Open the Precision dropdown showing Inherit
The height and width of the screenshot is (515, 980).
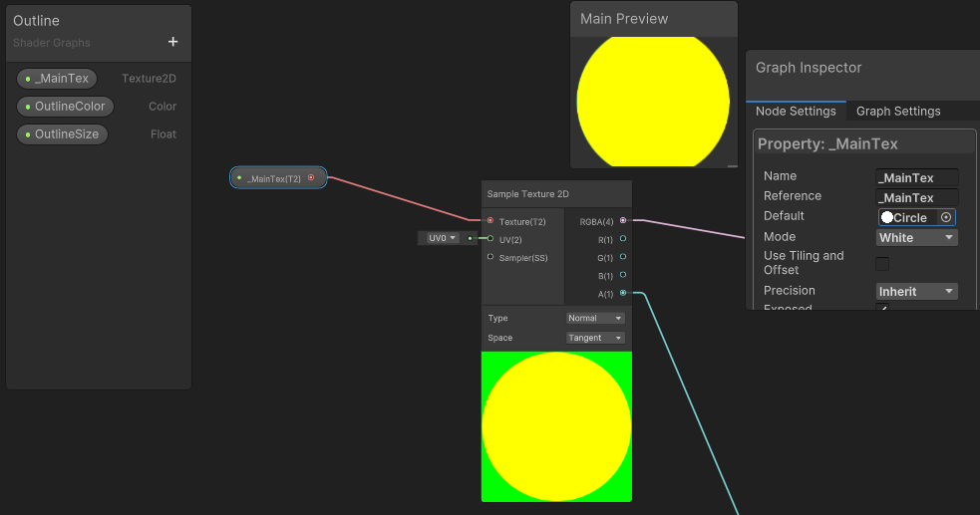point(917,292)
